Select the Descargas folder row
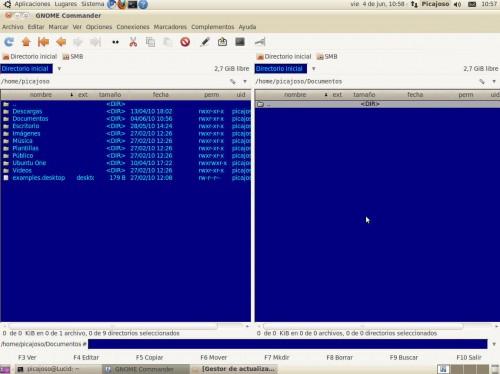The height and width of the screenshot is (374, 500). 126,111
